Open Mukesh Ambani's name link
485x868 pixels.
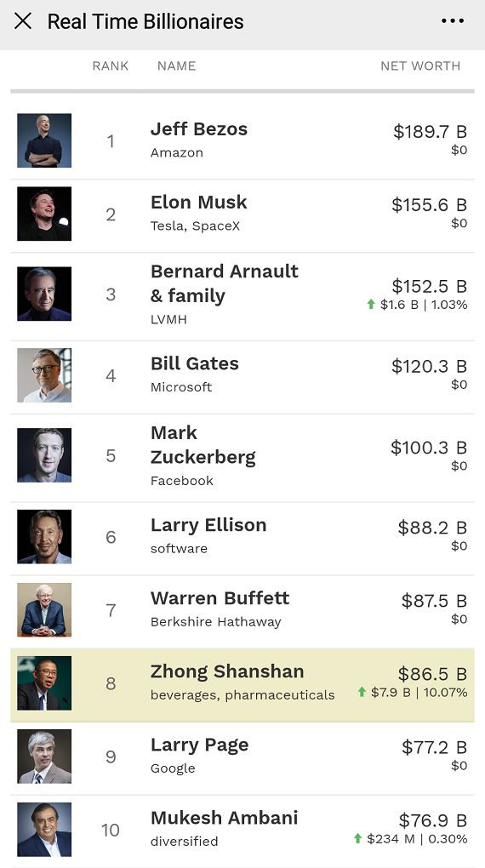[225, 818]
